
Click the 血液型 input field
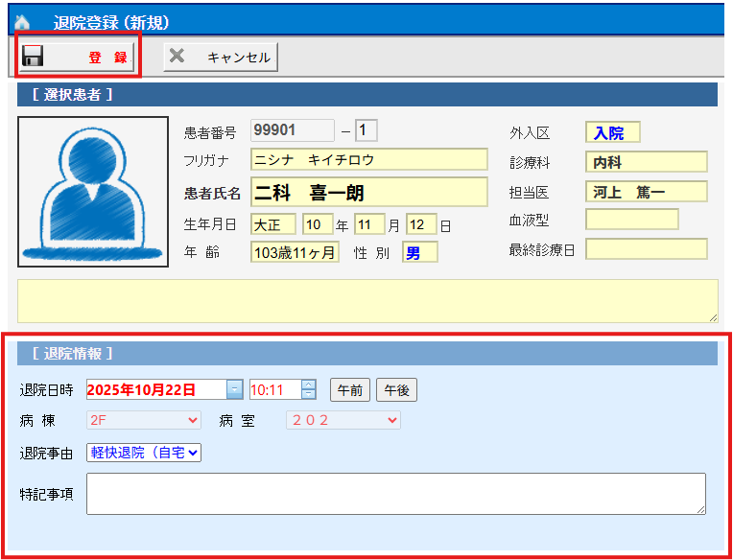coord(631,220)
